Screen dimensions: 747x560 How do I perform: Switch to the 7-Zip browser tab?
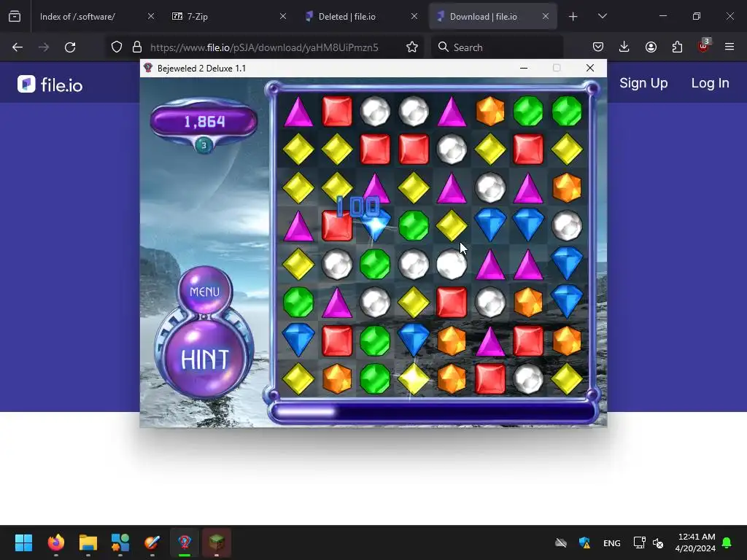[229, 16]
